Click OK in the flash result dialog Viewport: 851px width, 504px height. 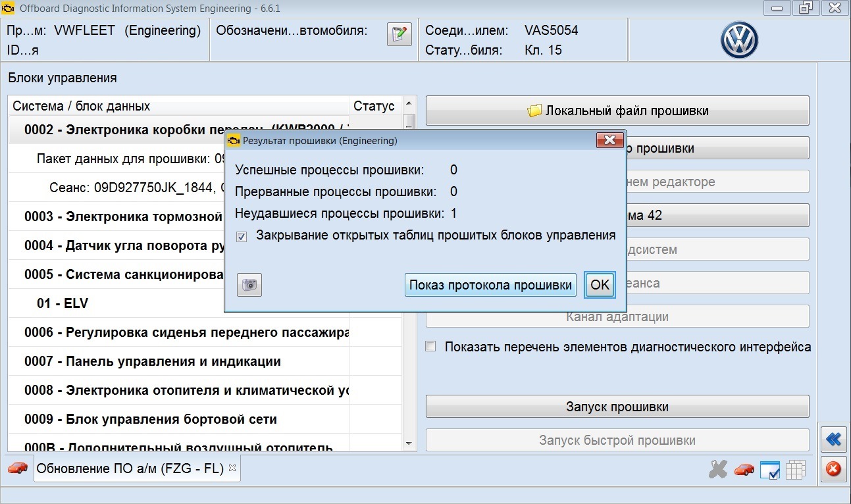tap(600, 285)
